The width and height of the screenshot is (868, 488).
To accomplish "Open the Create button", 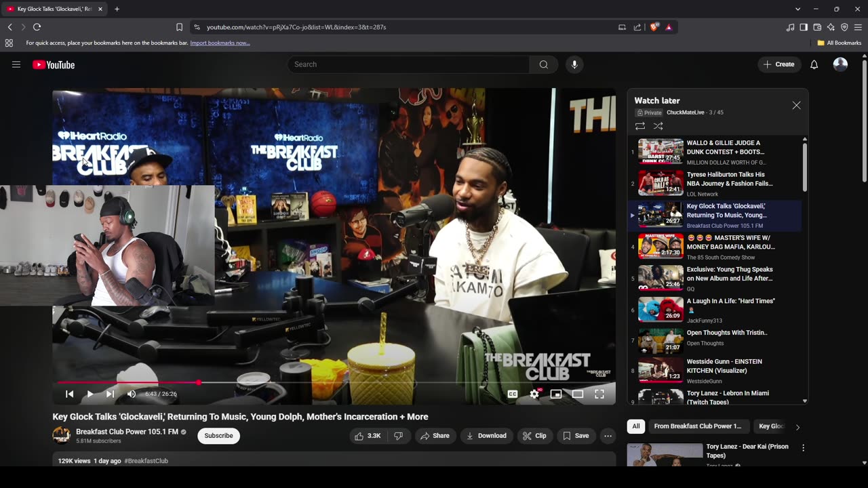I will tap(778, 64).
